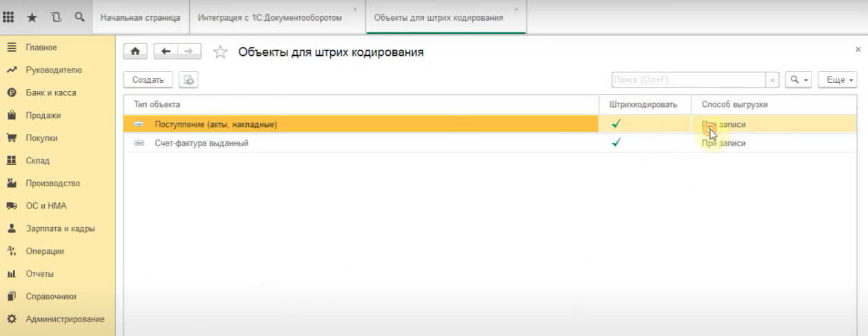
Task: Click the Склад grid icon
Action: point(11,161)
